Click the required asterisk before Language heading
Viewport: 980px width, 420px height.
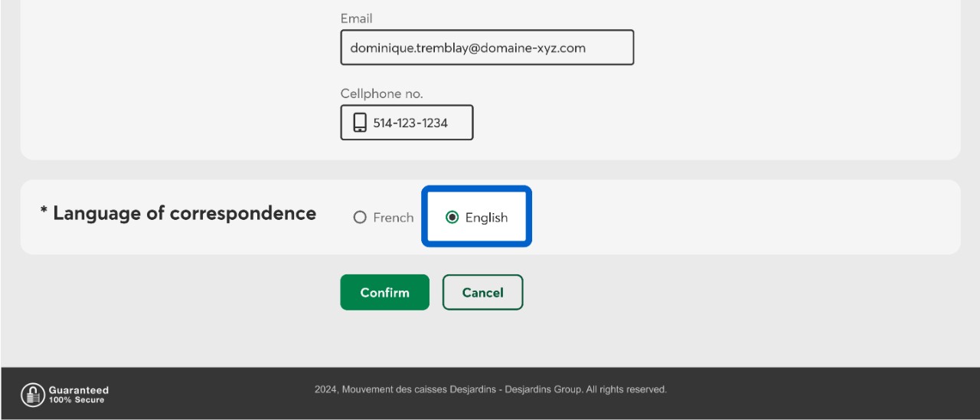pyautogui.click(x=44, y=212)
